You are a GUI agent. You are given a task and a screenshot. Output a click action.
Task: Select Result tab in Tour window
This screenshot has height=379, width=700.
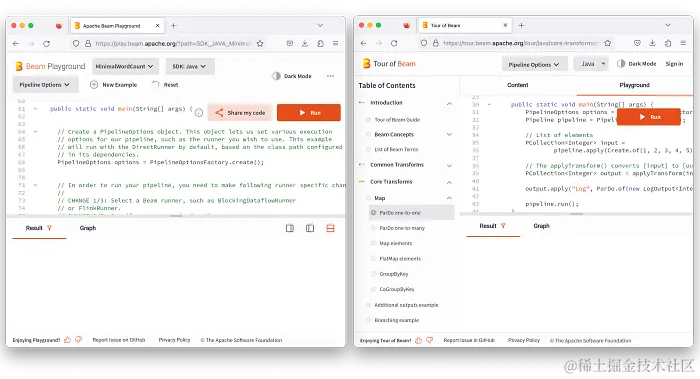492,226
